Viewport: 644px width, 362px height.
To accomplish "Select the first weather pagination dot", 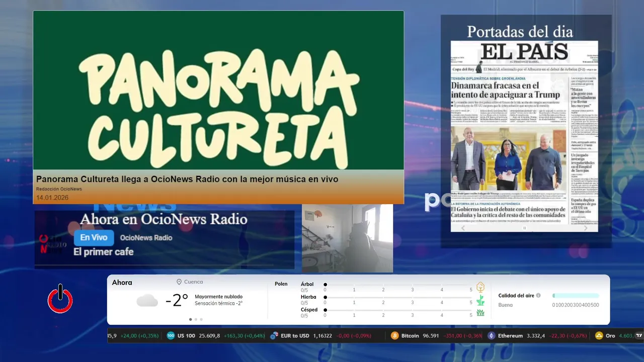I will (190, 319).
